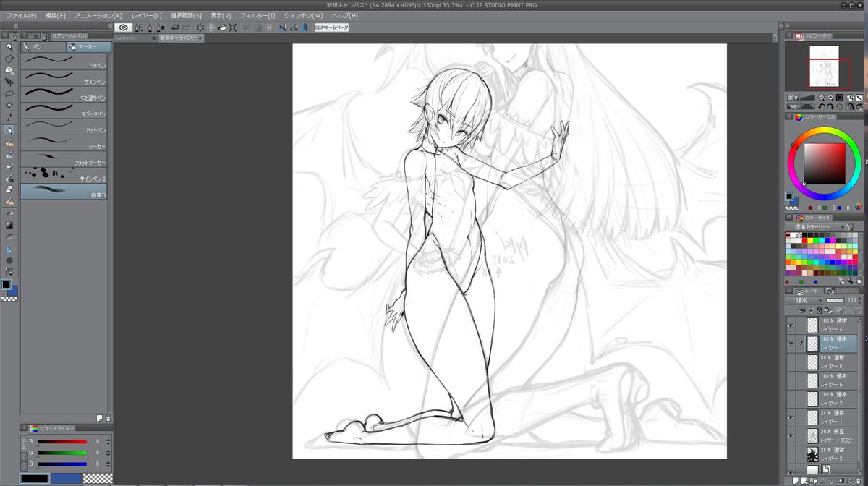This screenshot has width=868, height=486.
Task: Select the Pen tool in tool palette
Action: click(8, 130)
